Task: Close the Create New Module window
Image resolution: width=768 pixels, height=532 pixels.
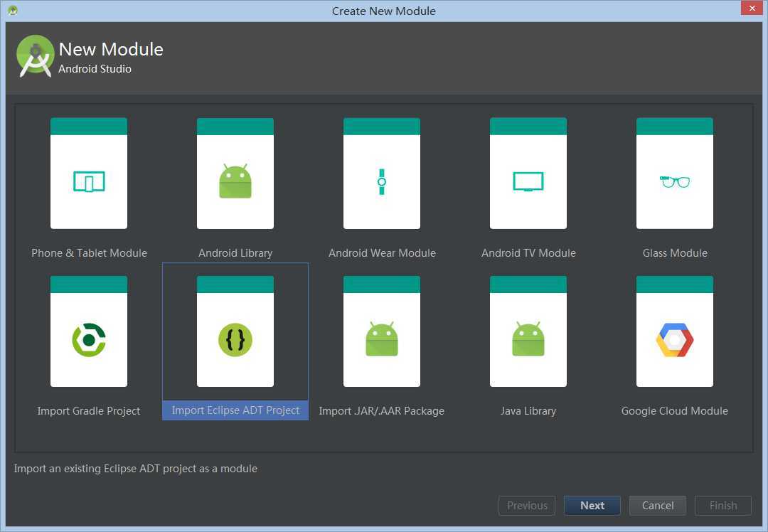Action: (752, 9)
